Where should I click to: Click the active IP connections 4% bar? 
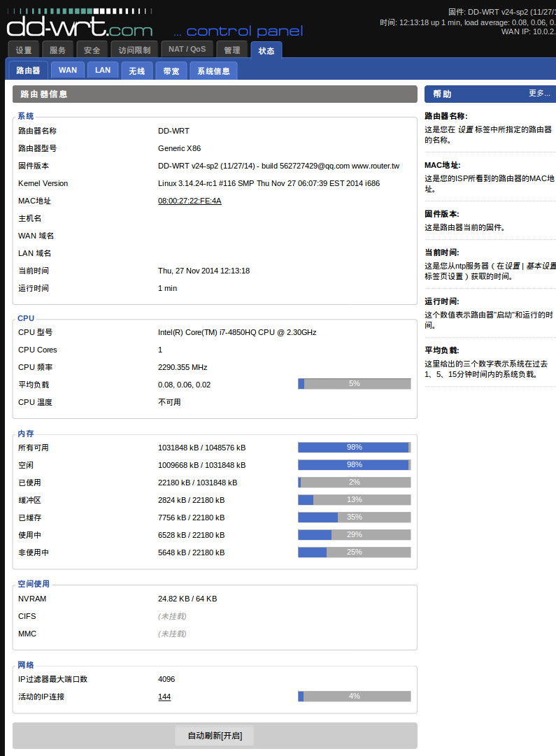(355, 697)
